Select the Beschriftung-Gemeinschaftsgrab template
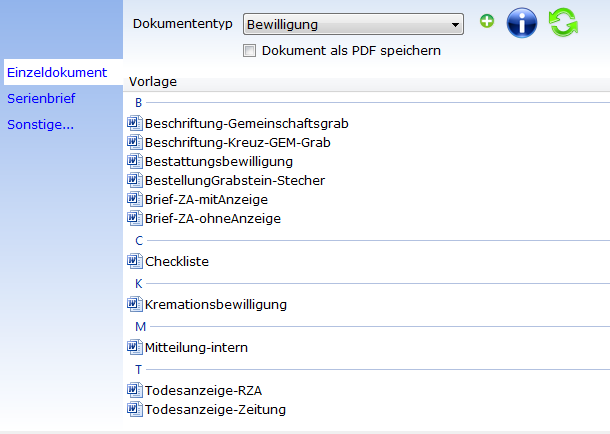The image size is (610, 434). pyautogui.click(x=247, y=123)
